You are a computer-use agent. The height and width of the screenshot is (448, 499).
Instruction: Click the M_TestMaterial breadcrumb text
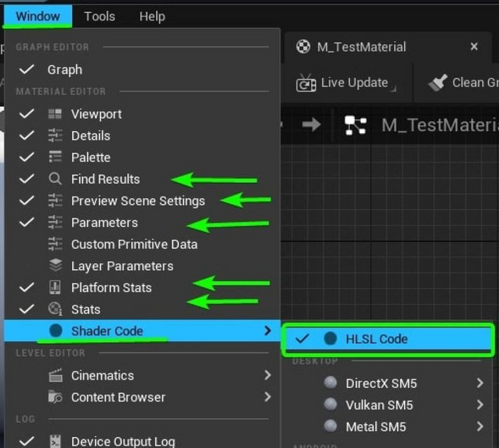(440, 125)
